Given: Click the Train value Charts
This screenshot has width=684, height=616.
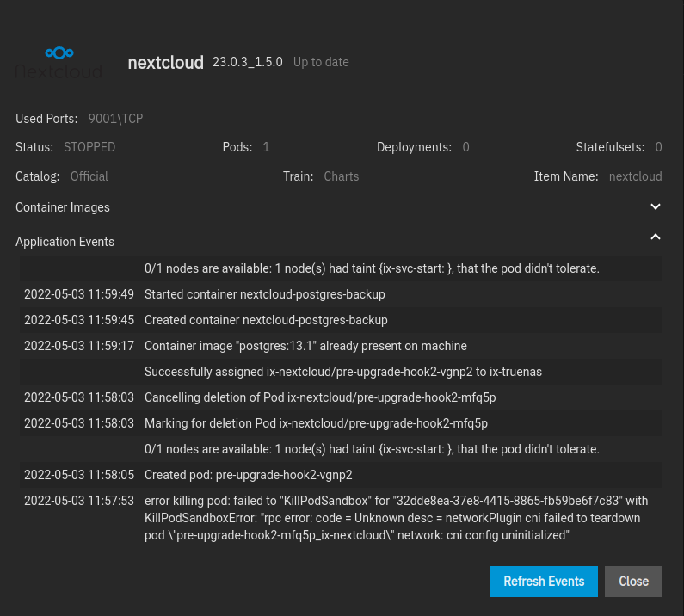Looking at the screenshot, I should [x=341, y=176].
